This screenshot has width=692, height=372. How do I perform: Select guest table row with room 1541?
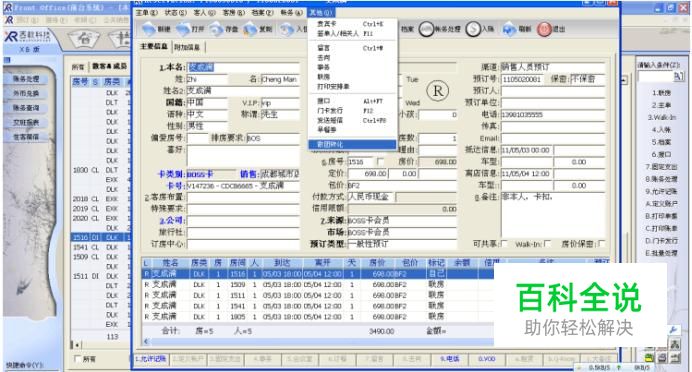(318, 306)
